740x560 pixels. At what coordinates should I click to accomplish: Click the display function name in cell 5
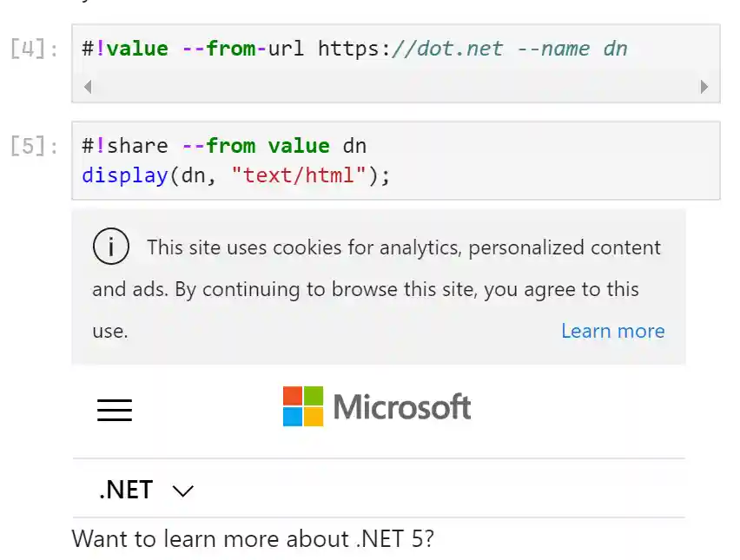(x=124, y=175)
